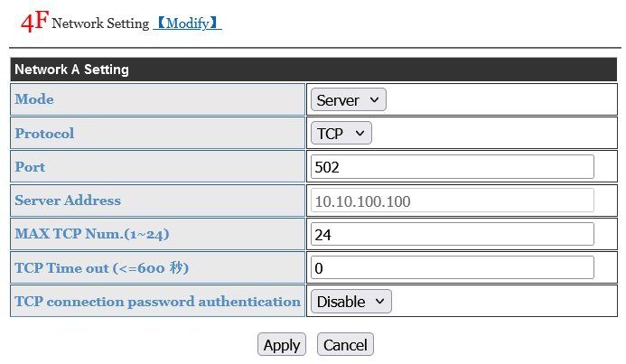Click the Server Address input field
This screenshot has width=626, height=364.
click(x=452, y=201)
